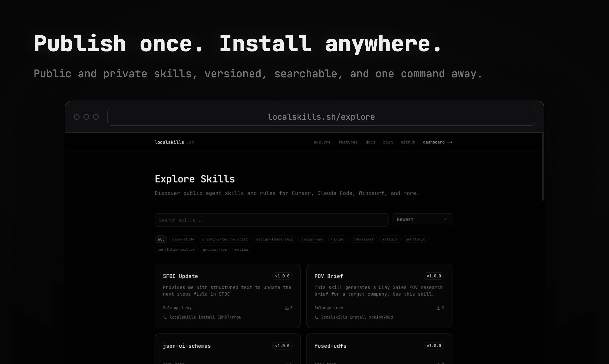Filter by hiring tag
609x364 pixels.
tap(338, 239)
